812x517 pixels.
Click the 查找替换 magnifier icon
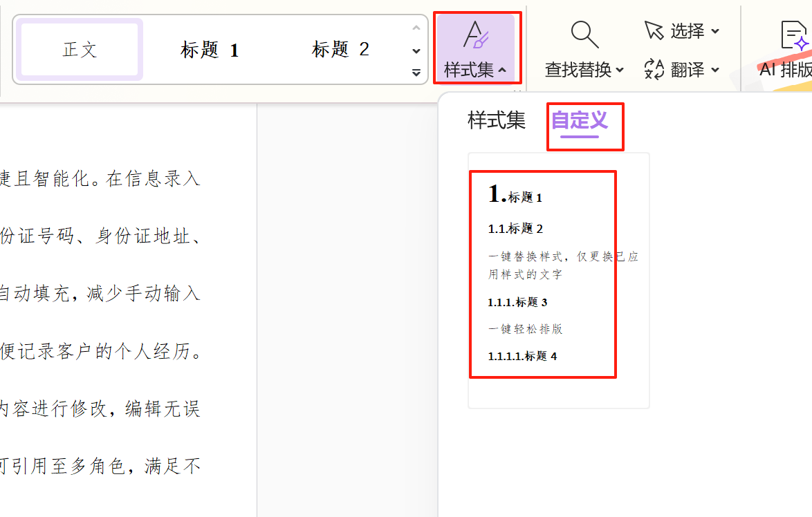(584, 35)
